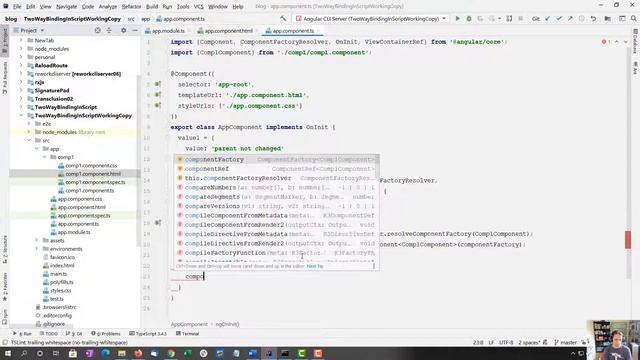This screenshot has width=640, height=360.
Task: Click the AppComponent breadcrumb
Action: 189,324
